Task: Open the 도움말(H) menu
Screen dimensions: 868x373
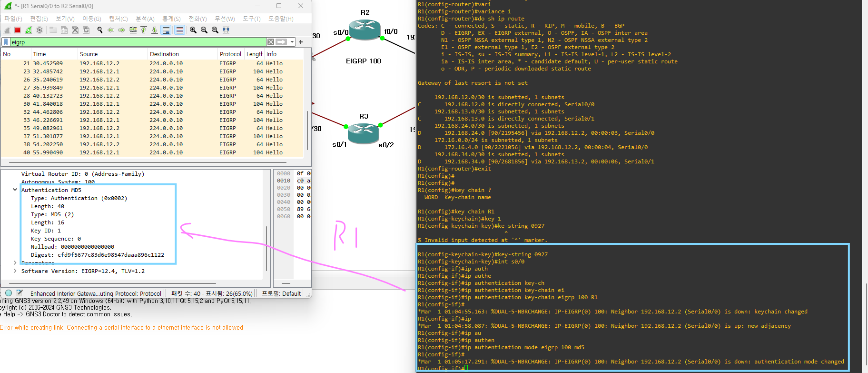Action: (x=281, y=19)
